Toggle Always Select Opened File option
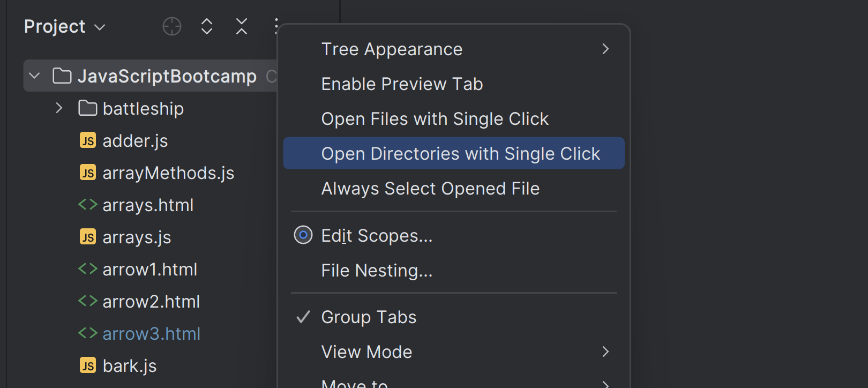This screenshot has width=868, height=388. 430,189
